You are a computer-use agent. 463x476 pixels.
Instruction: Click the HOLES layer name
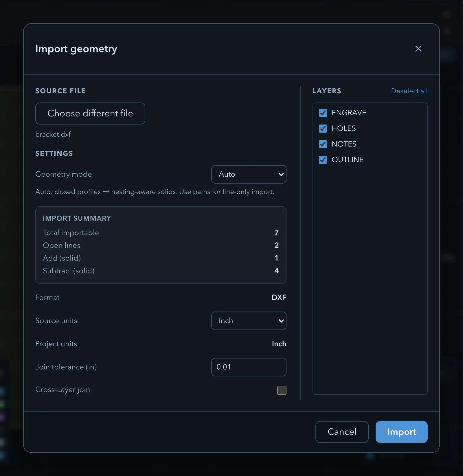[x=344, y=128]
